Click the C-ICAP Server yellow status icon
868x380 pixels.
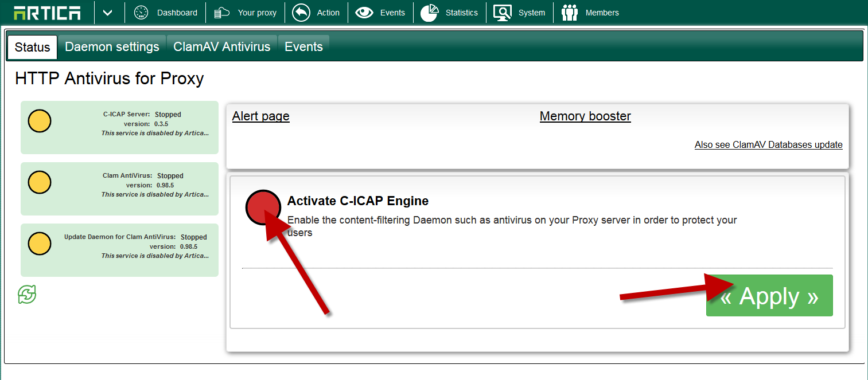[x=40, y=121]
